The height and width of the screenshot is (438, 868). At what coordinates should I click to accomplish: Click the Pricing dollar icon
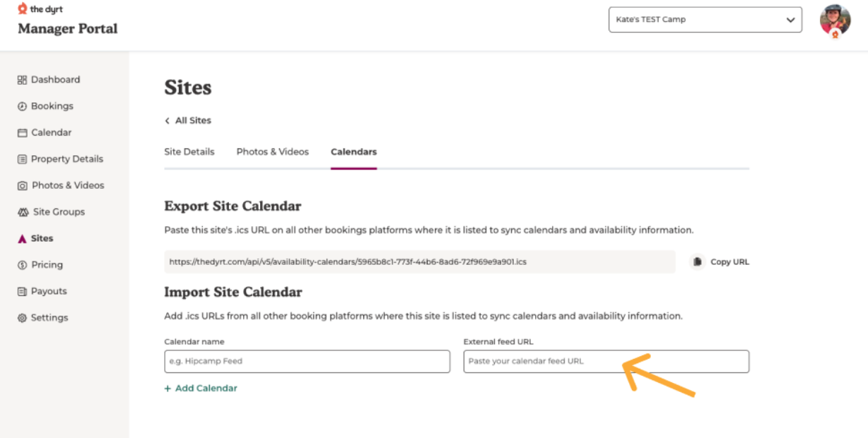[22, 265]
